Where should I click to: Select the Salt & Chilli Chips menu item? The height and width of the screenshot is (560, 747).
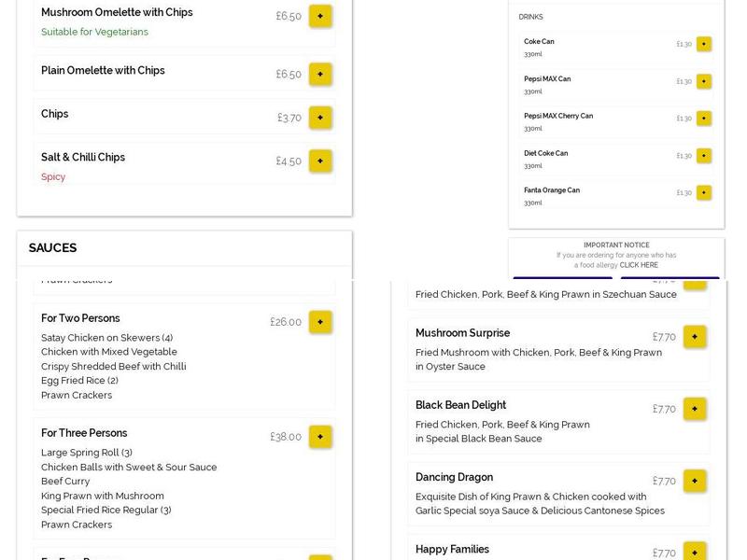click(x=83, y=157)
